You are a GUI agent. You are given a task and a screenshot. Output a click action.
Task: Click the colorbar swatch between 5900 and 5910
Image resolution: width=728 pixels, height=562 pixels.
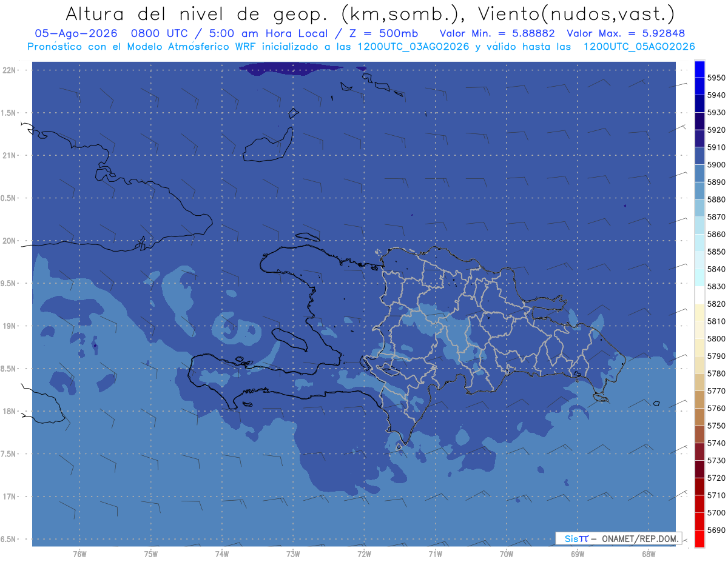pos(699,156)
